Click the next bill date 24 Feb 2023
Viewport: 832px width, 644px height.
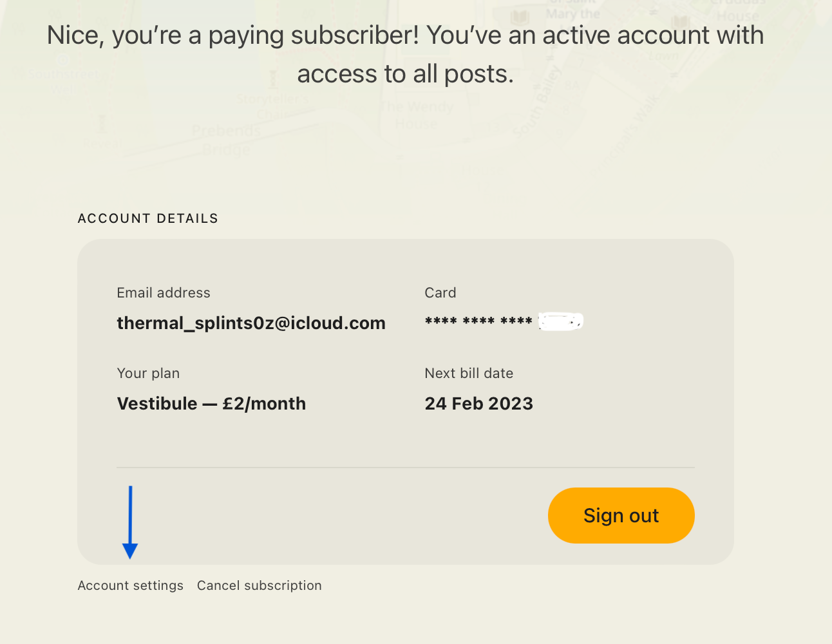pos(479,404)
